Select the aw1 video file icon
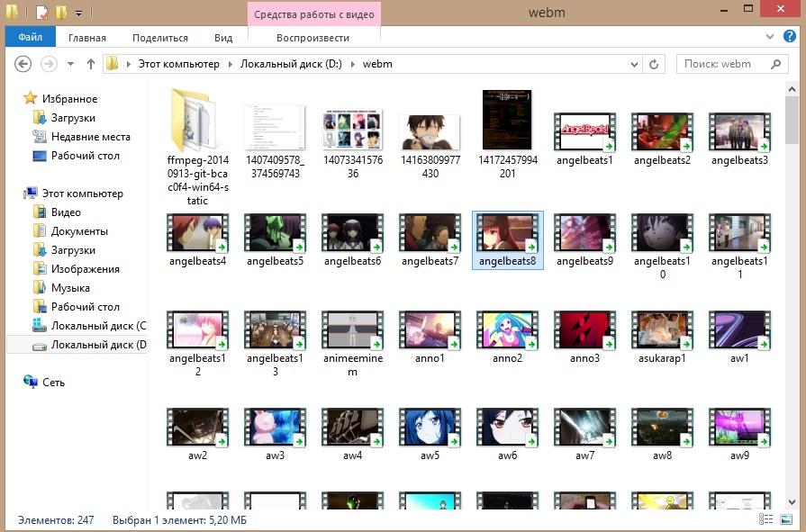 tap(739, 330)
